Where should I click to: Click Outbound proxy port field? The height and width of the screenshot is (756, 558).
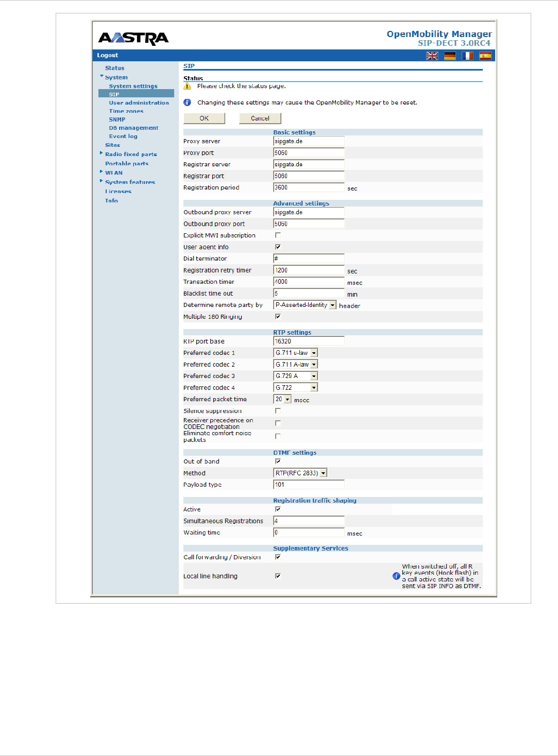click(x=309, y=224)
